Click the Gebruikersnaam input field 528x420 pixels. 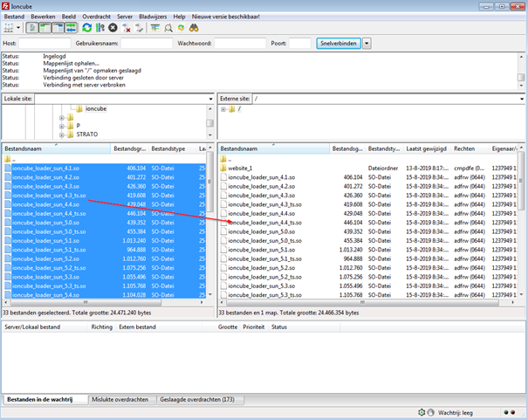[x=146, y=43]
